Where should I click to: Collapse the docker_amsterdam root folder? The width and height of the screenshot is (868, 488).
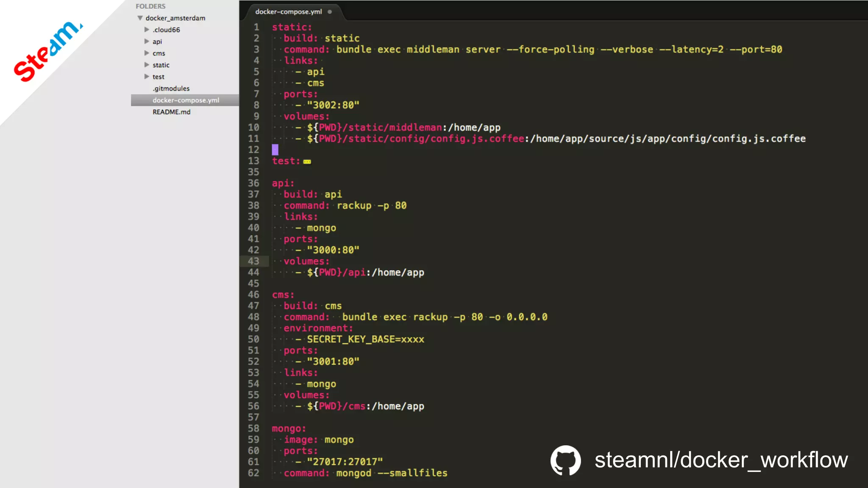(140, 18)
